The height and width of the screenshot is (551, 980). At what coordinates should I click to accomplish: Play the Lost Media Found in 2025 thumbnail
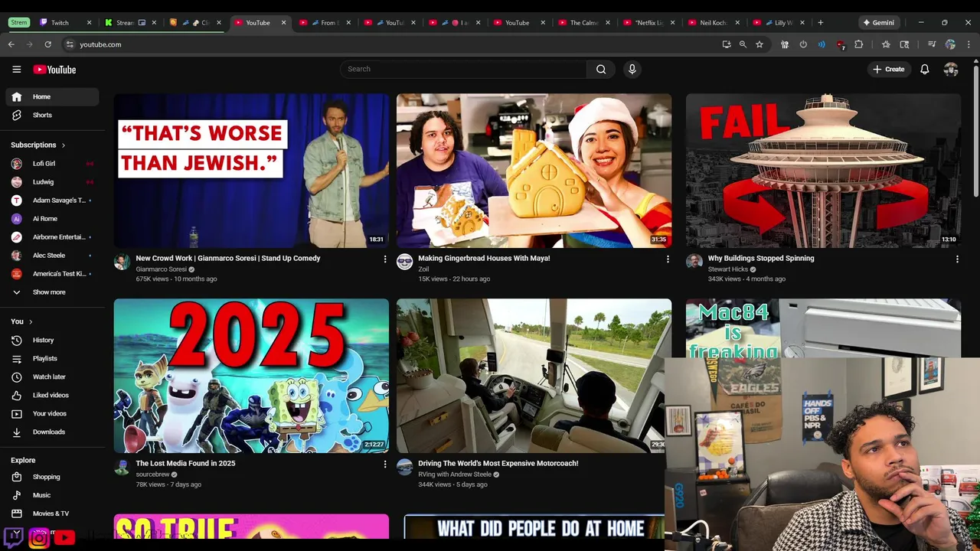[251, 376]
